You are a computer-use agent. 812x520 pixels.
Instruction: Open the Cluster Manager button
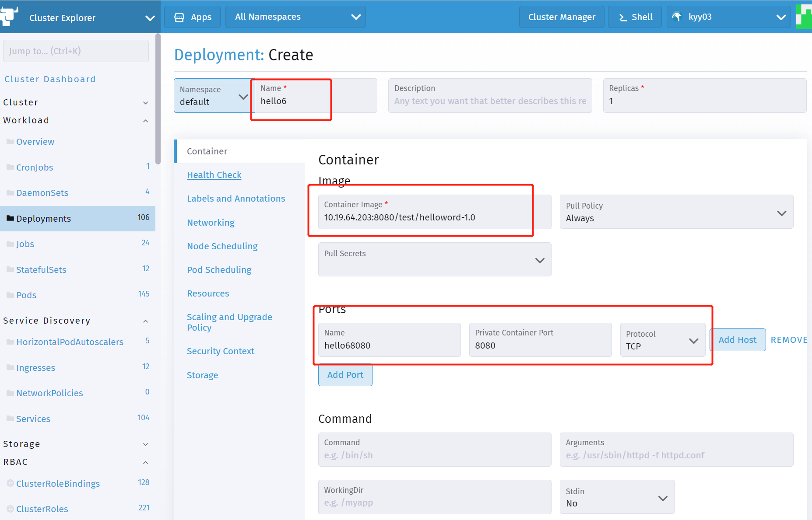click(x=562, y=17)
